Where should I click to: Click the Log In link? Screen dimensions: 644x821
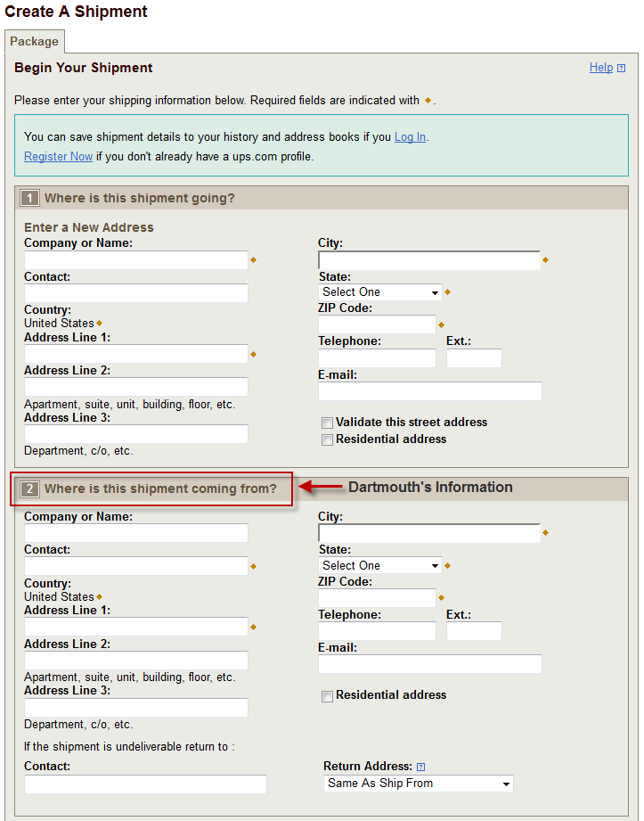[x=410, y=137]
